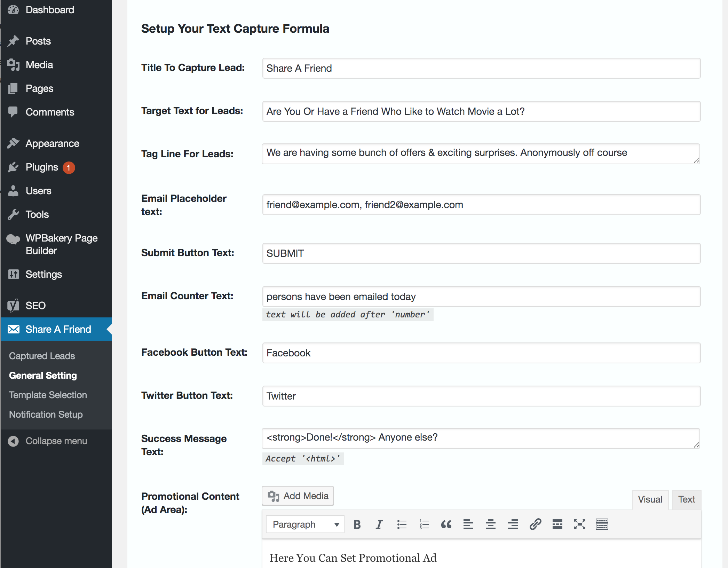
Task: Toggle italic formatting in editor toolbar
Action: tap(379, 524)
